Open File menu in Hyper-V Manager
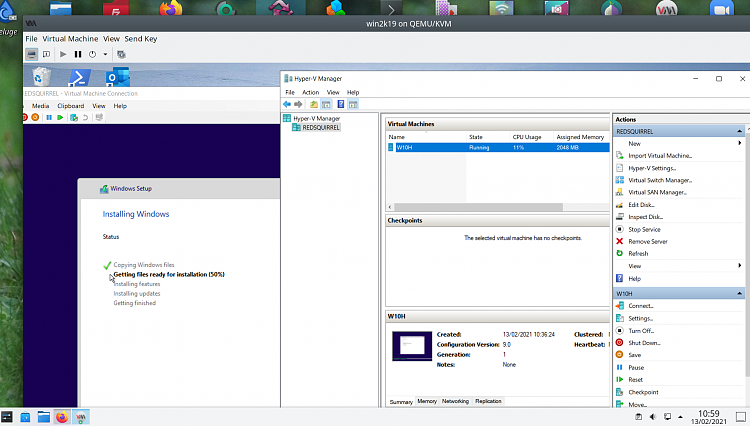 [290, 92]
